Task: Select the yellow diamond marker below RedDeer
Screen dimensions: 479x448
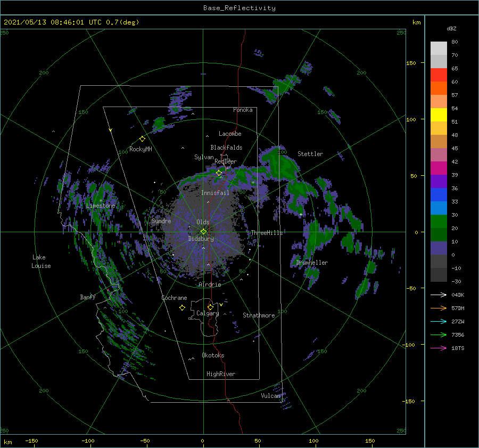Action: pos(219,173)
